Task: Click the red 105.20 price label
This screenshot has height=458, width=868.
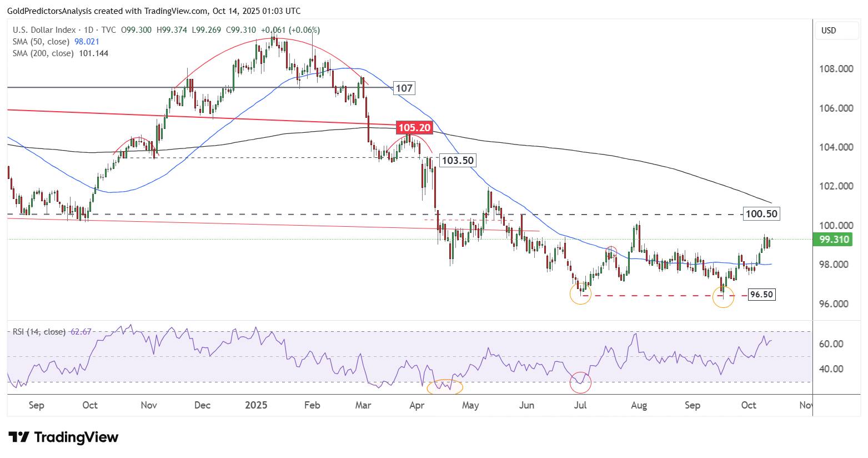Action: coord(414,128)
